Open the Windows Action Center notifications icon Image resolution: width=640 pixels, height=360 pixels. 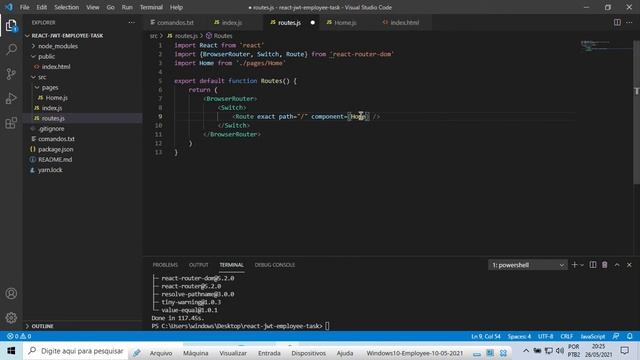[624, 351]
